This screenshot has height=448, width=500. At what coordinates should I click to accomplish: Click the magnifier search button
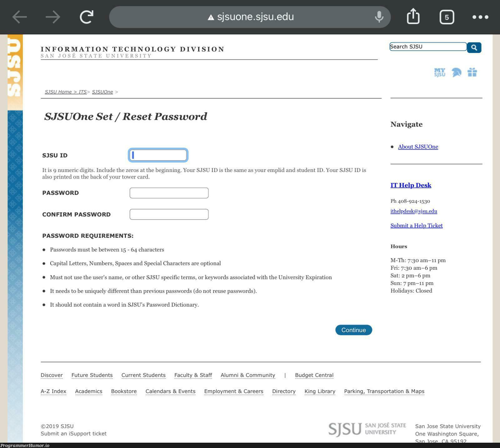(474, 47)
